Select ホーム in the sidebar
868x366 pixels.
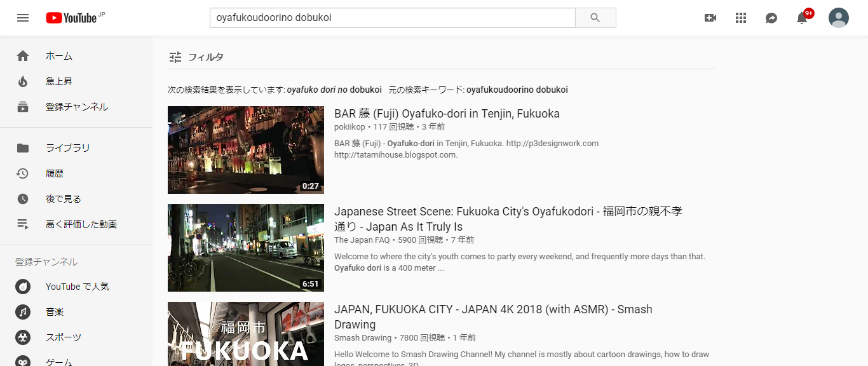pyautogui.click(x=59, y=56)
